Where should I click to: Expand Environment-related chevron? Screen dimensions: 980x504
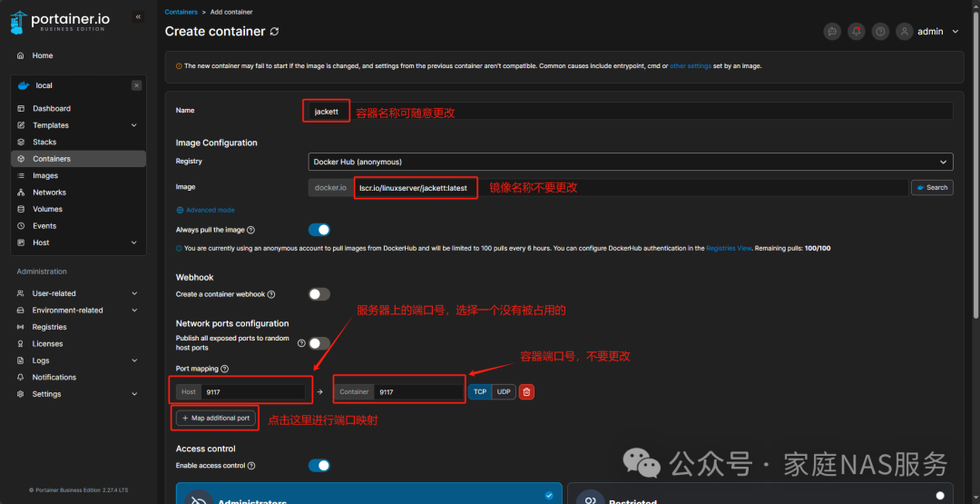coord(134,311)
